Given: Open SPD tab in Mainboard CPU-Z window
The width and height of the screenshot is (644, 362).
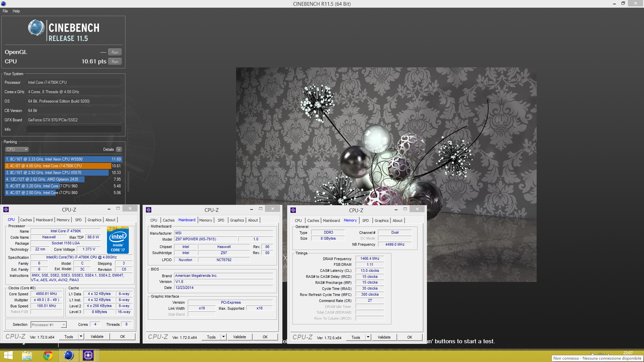Looking at the screenshot, I should click(221, 220).
